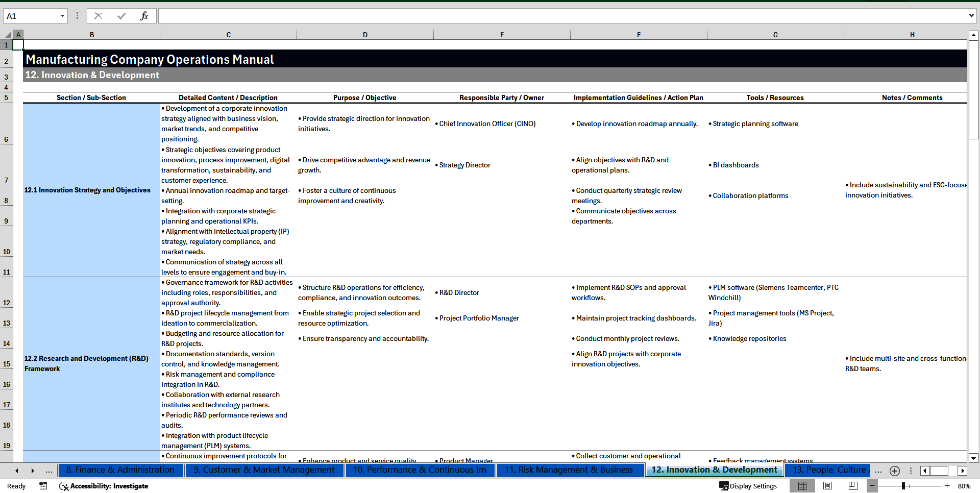Click the macro record icon next to Ready

pyautogui.click(x=43, y=486)
